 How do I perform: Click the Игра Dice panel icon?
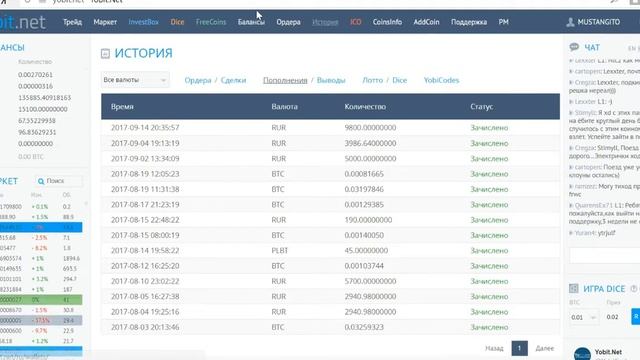click(x=573, y=289)
